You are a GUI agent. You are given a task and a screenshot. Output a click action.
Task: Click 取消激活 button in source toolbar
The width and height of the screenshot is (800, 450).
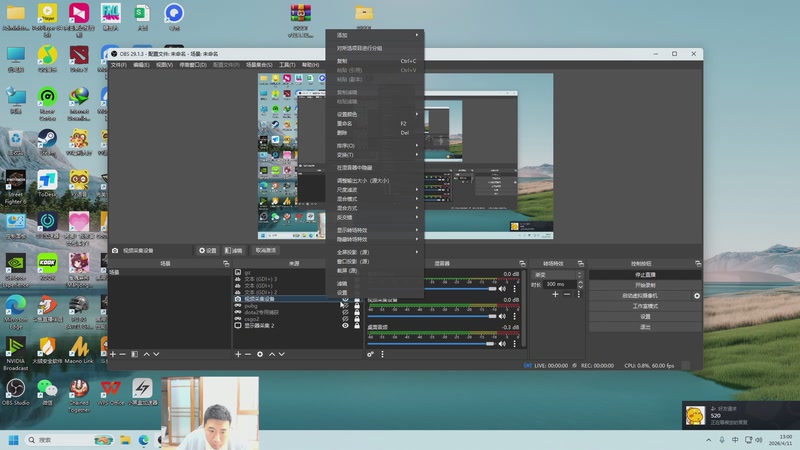266,251
